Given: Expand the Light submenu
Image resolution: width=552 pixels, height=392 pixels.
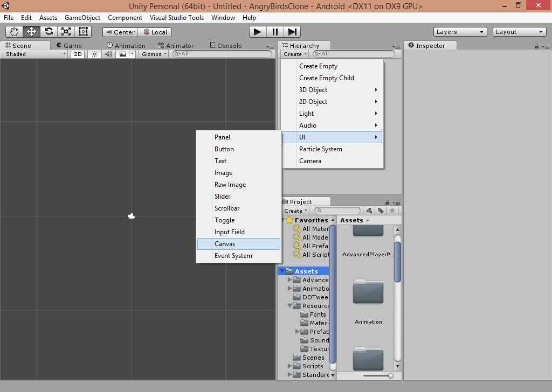Looking at the screenshot, I should 332,114.
